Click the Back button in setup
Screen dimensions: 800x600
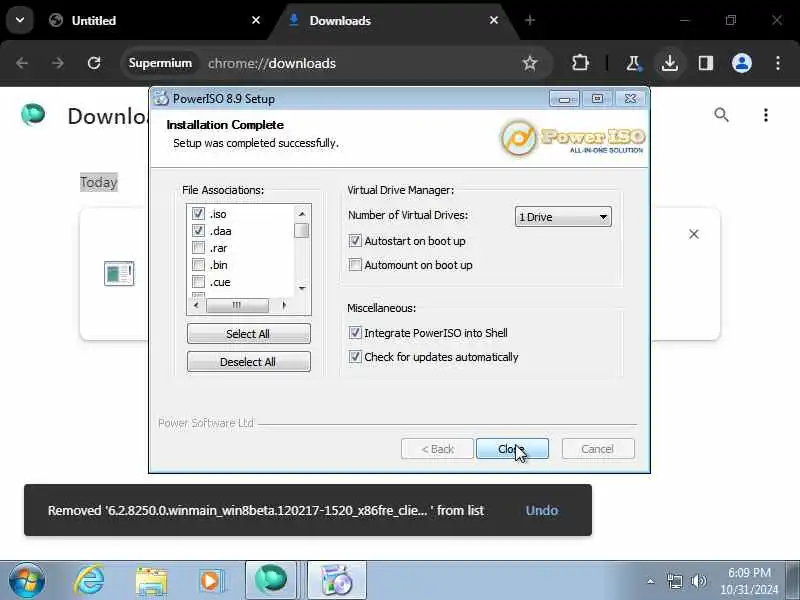pos(437,449)
